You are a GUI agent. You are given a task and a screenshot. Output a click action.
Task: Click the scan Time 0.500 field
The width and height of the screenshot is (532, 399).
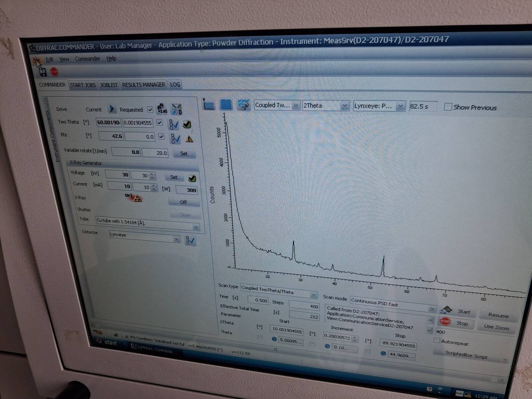point(258,300)
